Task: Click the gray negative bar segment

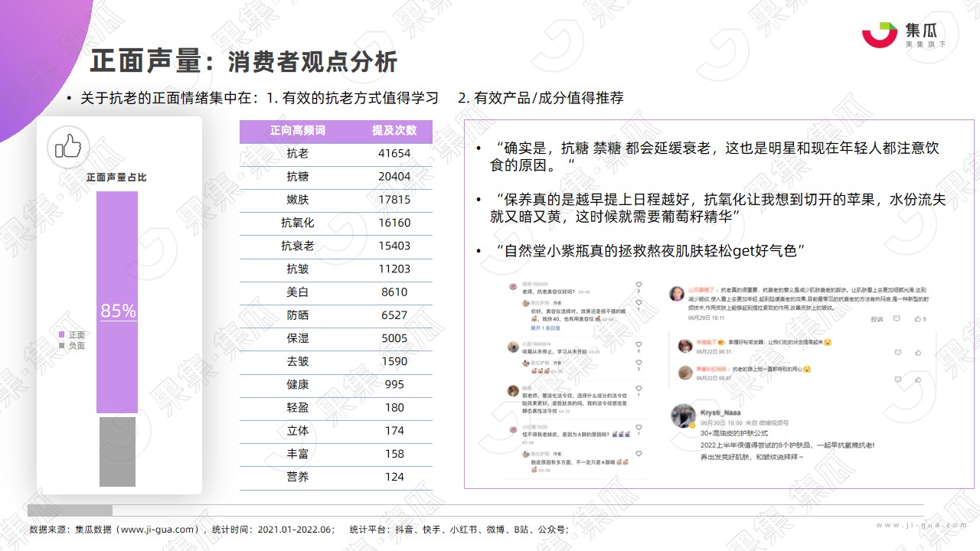Action: tap(117, 452)
